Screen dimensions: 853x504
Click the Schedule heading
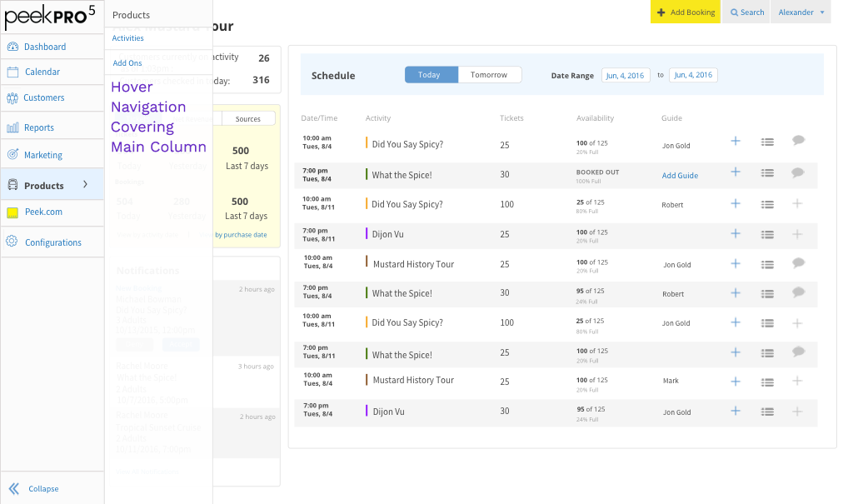tap(333, 76)
